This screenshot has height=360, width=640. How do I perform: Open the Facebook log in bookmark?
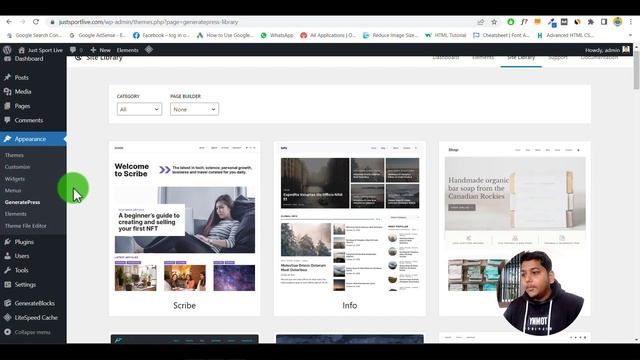(161, 36)
